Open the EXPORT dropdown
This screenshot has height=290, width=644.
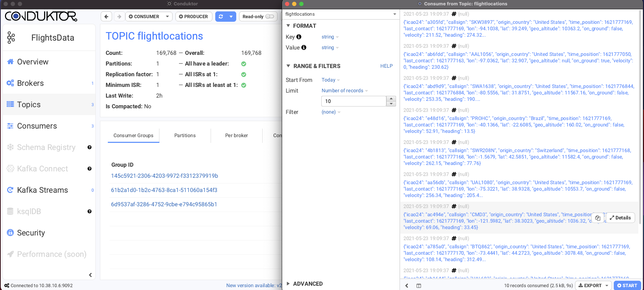593,285
